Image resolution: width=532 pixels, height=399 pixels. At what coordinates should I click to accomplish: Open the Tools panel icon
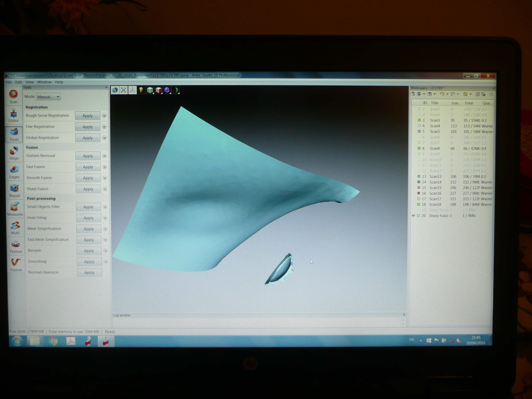[x=14, y=134]
